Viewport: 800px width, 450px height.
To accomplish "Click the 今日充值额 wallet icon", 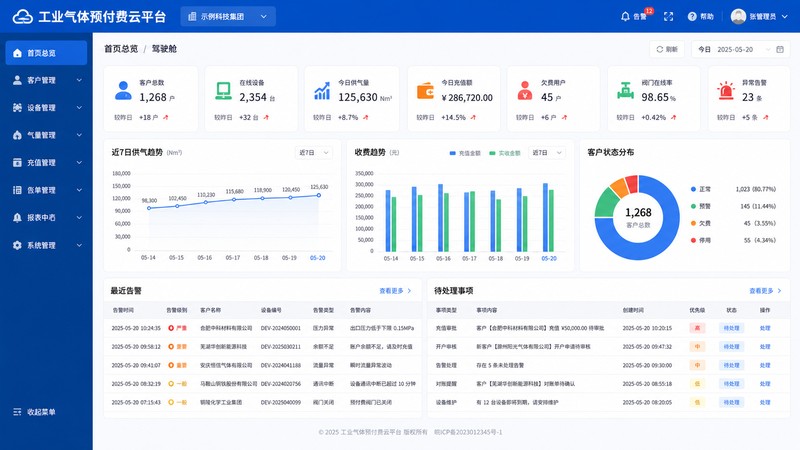I will (x=425, y=91).
